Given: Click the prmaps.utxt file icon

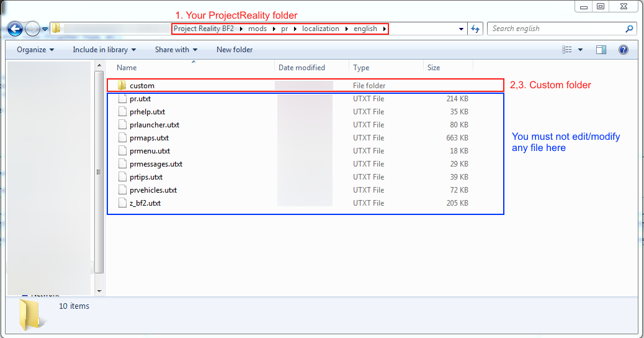Looking at the screenshot, I should pos(122,138).
